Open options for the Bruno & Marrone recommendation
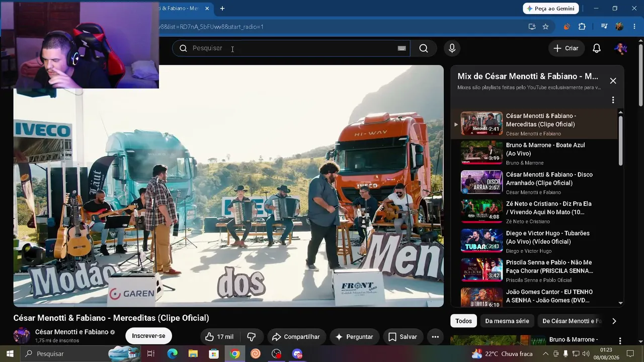Screen dimensions: 644x362 click(x=620, y=341)
